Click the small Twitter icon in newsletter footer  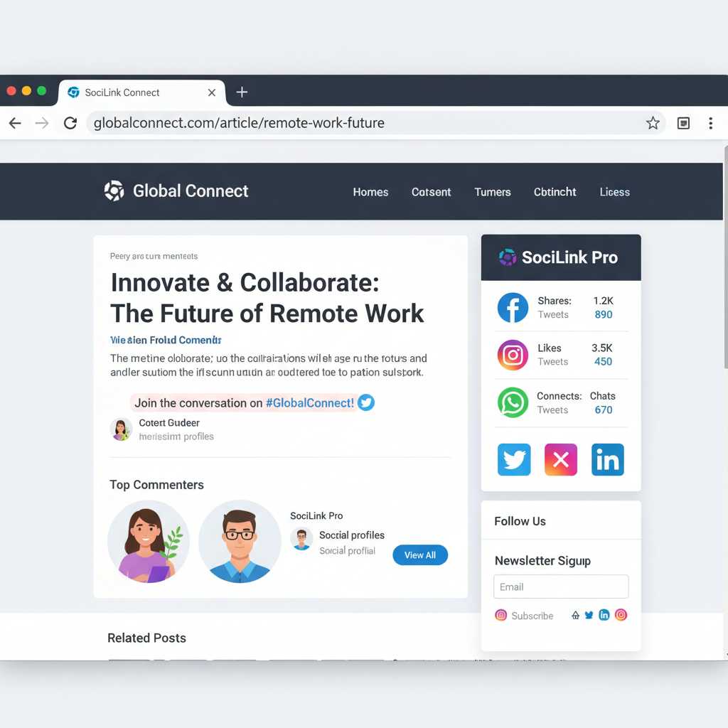click(x=589, y=615)
